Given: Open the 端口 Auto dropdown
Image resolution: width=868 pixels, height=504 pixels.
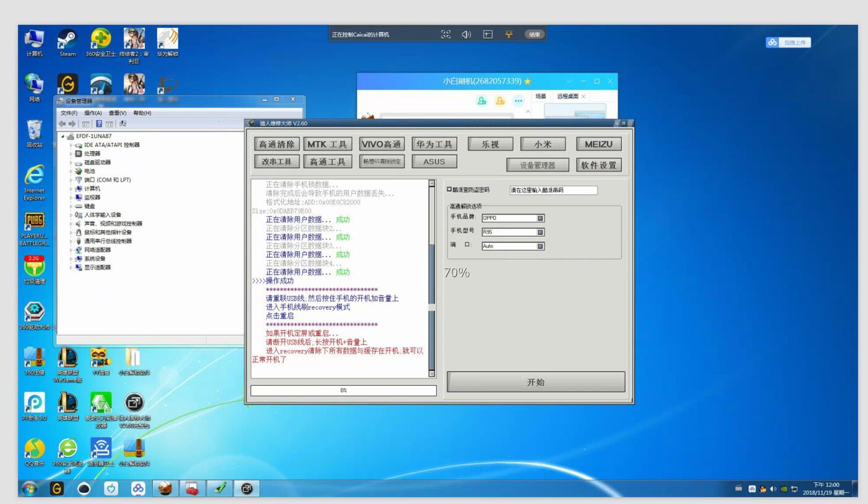Looking at the screenshot, I should pyautogui.click(x=513, y=246).
